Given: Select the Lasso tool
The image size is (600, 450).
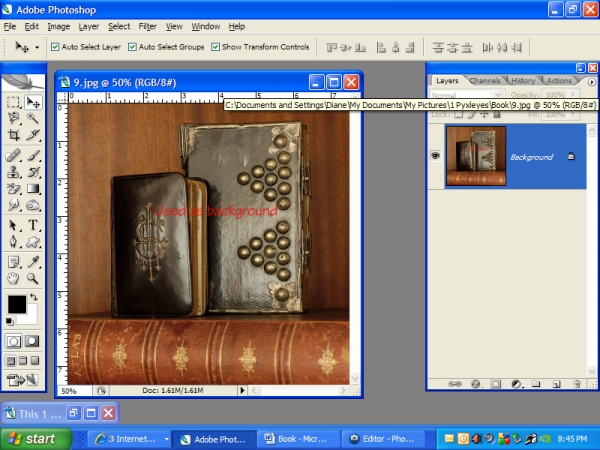Looking at the screenshot, I should [x=13, y=118].
